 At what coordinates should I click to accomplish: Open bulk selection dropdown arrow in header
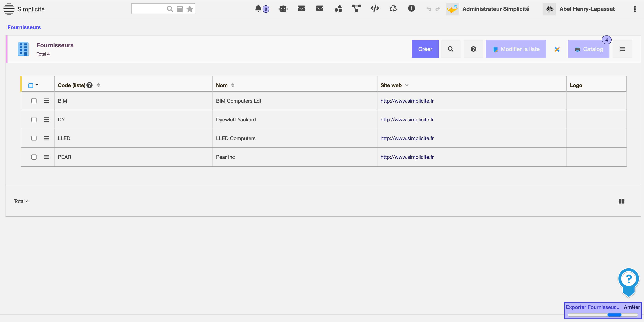click(x=37, y=85)
